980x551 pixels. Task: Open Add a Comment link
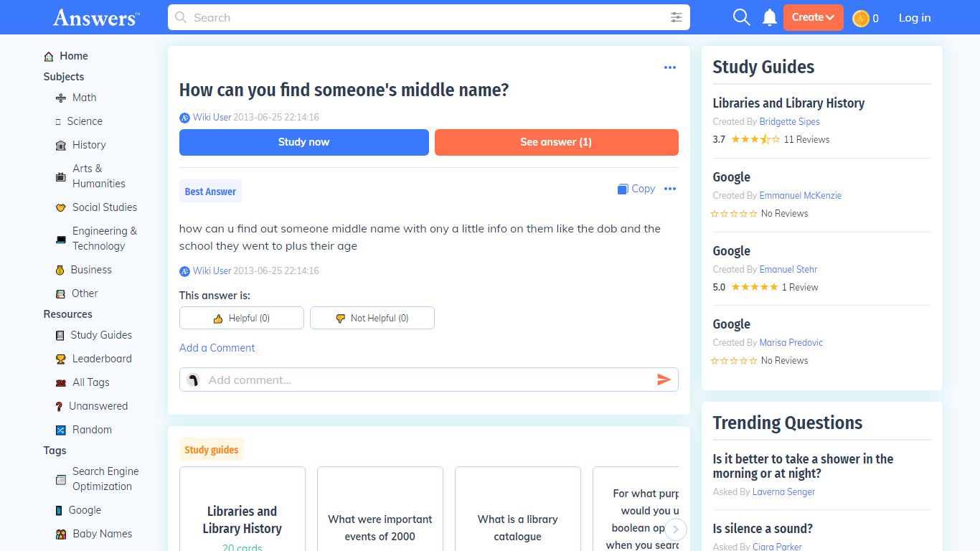(x=217, y=348)
